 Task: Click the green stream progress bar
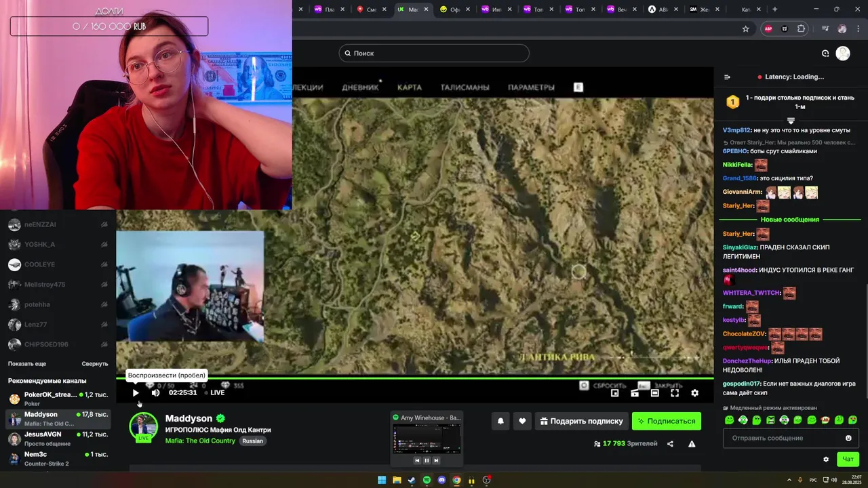[x=415, y=378]
